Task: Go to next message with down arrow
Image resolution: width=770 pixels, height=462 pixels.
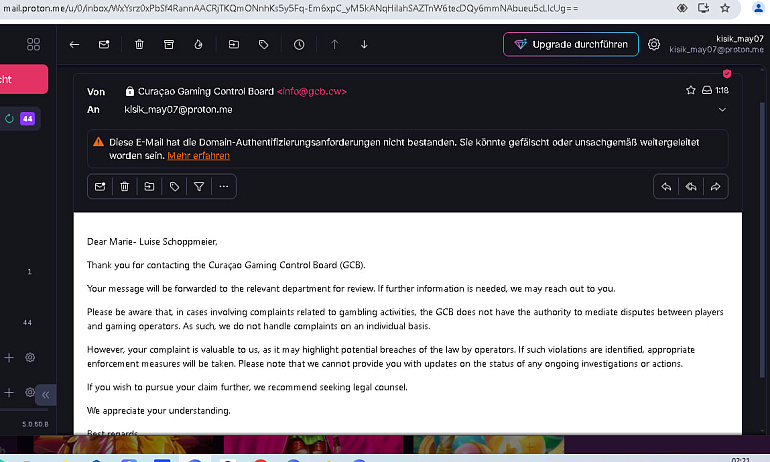Action: pyautogui.click(x=364, y=45)
